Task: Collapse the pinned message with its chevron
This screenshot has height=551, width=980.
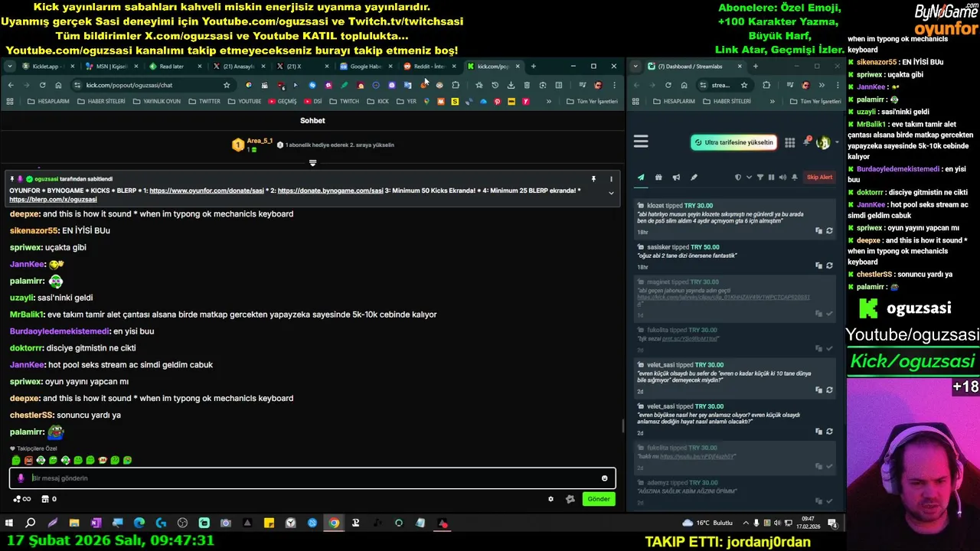Action: click(x=611, y=193)
